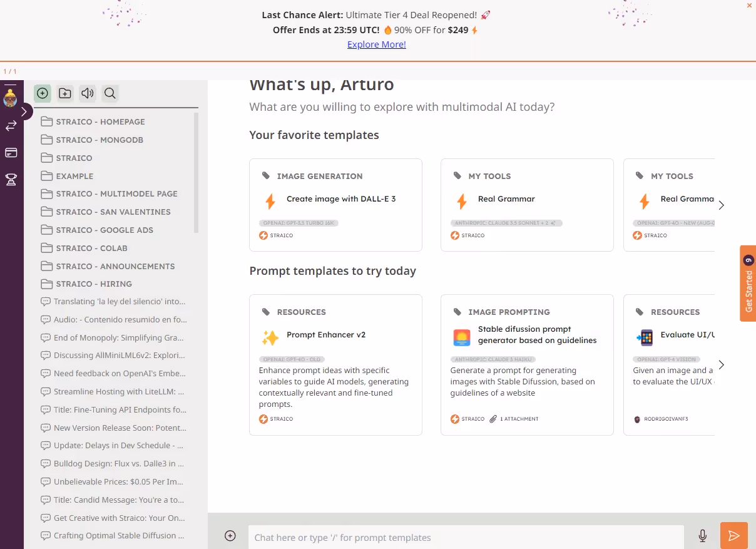Image resolution: width=756 pixels, height=549 pixels.
Task: Open the trophy rewards icon in the left rail
Action: click(x=11, y=180)
